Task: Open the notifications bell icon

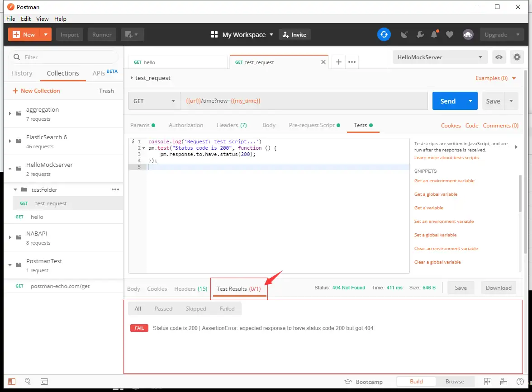Action: [434, 34]
